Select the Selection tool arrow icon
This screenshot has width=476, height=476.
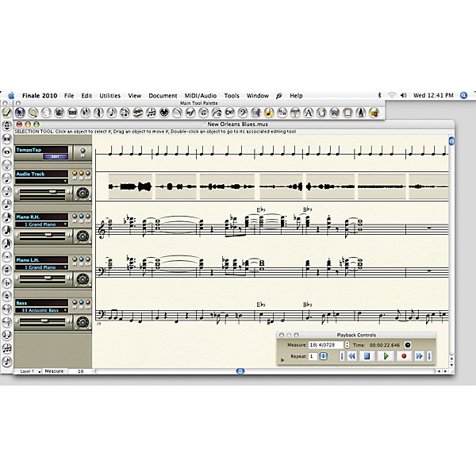(20, 113)
